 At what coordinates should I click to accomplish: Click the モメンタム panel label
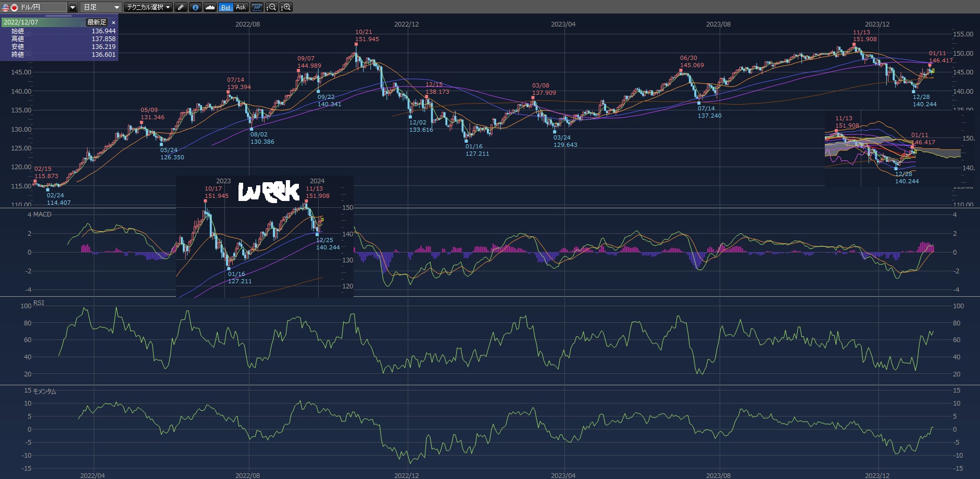(x=45, y=392)
